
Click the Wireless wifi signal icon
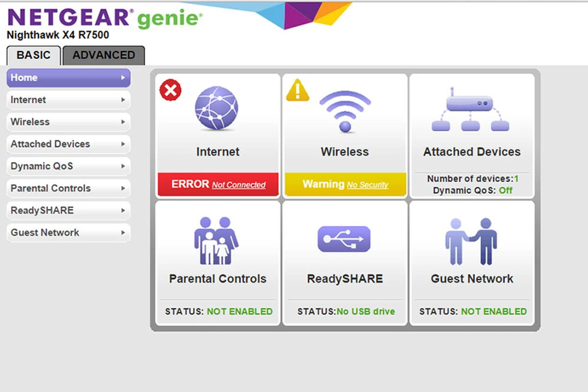345,111
